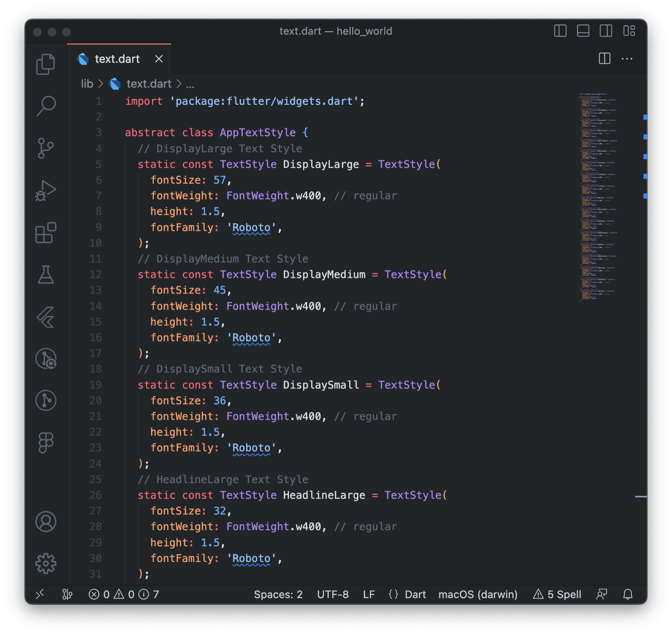The height and width of the screenshot is (635, 672).
Task: Toggle the primary side bar
Action: (560, 31)
